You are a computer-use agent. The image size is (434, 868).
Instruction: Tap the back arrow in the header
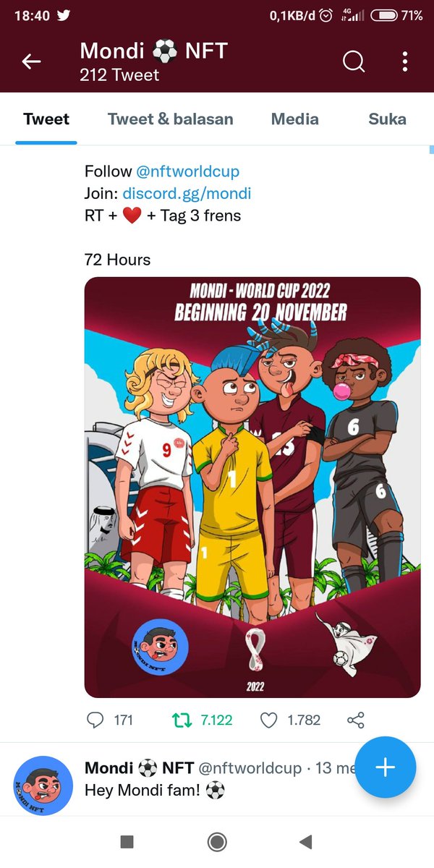(x=31, y=62)
